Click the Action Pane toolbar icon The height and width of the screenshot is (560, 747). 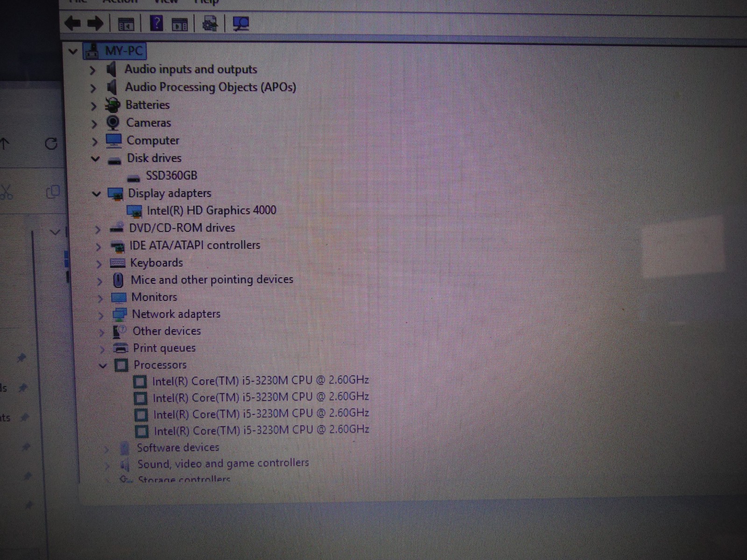[179, 24]
